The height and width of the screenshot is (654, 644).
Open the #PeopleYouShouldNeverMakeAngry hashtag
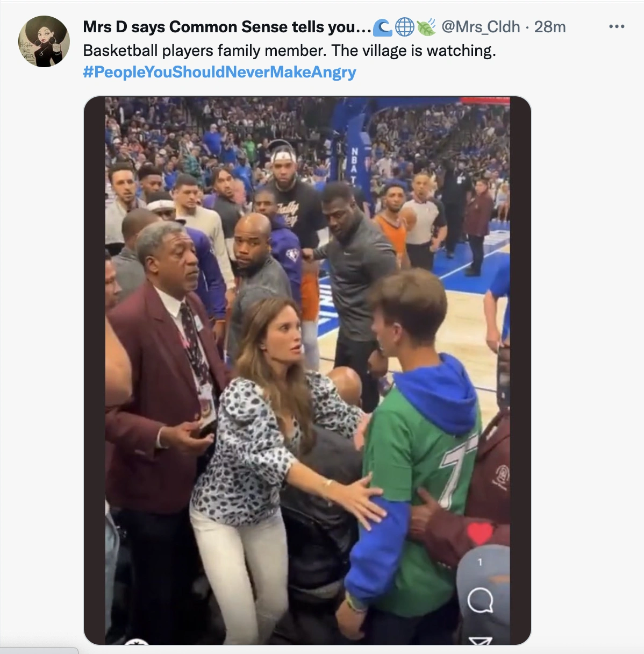[219, 72]
